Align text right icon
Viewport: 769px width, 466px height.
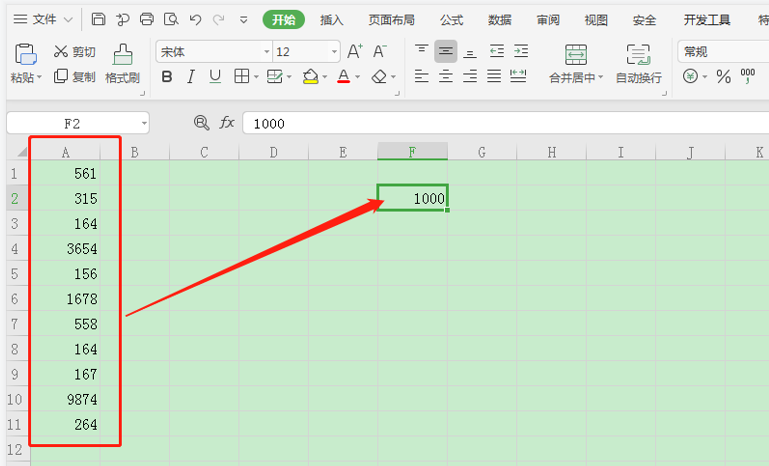(470, 76)
